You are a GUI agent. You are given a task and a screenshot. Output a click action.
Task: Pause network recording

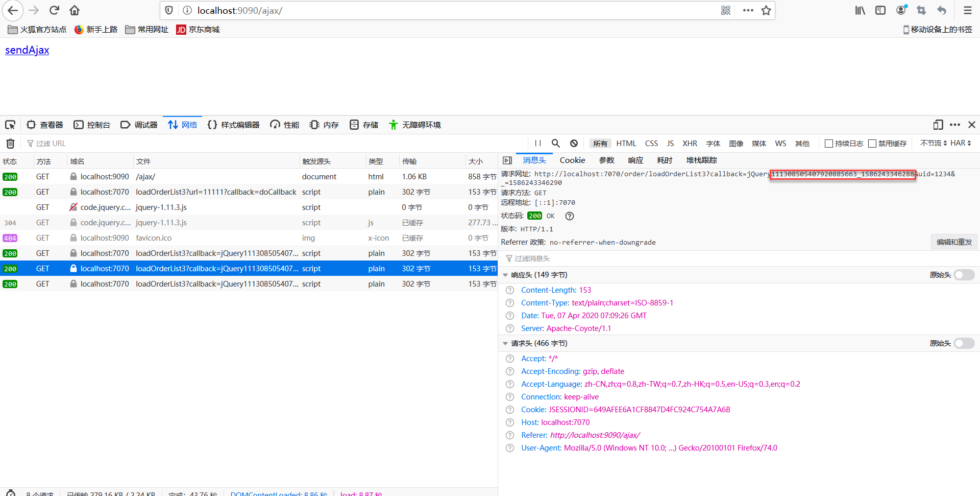538,144
